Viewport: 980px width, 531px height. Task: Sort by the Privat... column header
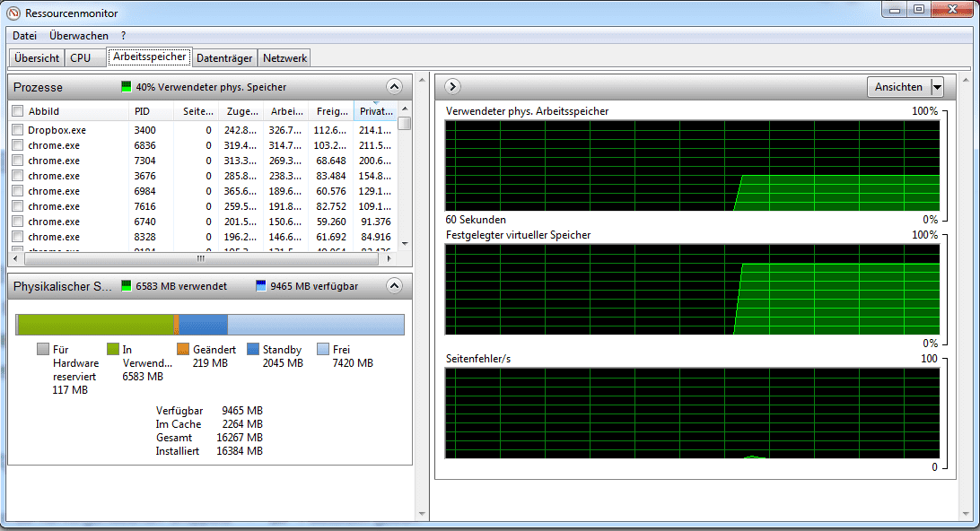(x=376, y=111)
